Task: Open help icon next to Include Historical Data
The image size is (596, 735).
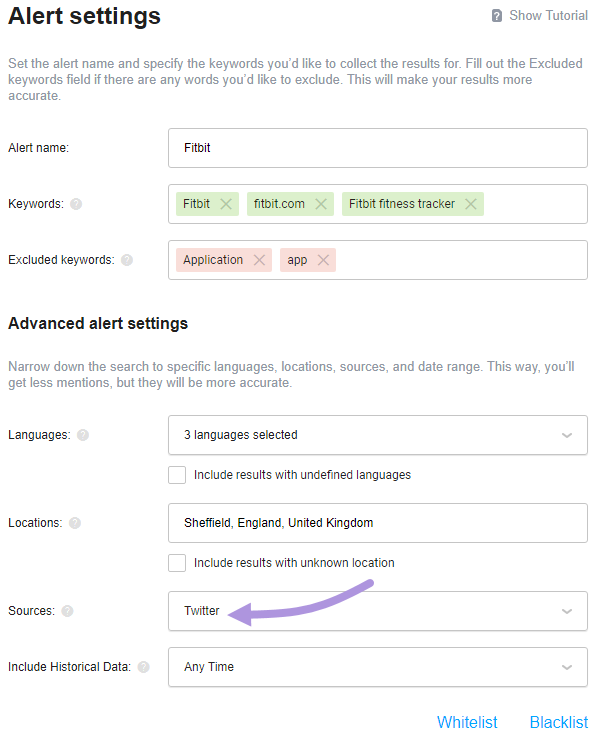Action: tap(143, 667)
